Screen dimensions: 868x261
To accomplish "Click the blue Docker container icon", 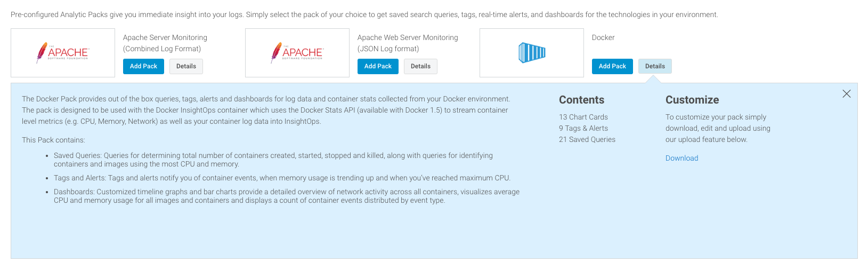I will point(532,53).
